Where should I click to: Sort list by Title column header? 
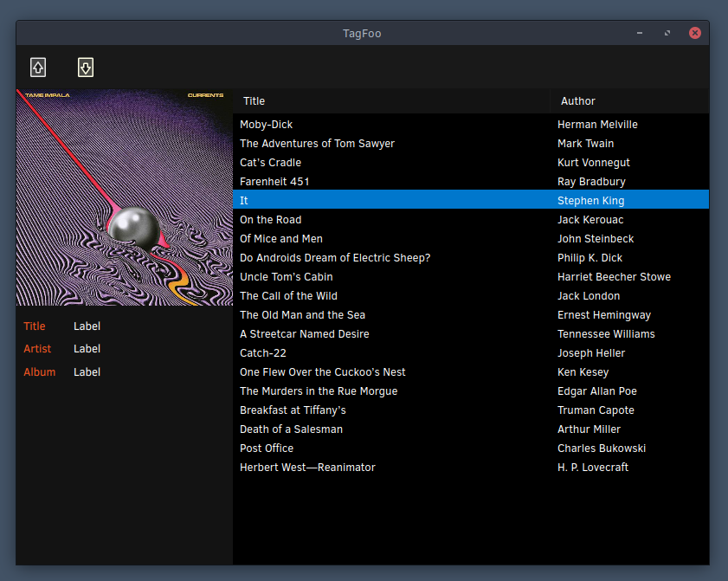(391, 100)
